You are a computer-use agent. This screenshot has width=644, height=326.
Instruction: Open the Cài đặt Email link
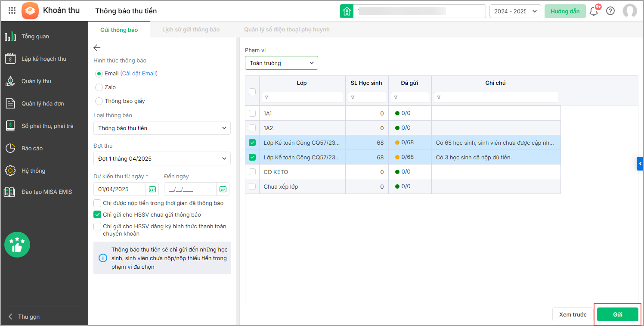tap(139, 74)
